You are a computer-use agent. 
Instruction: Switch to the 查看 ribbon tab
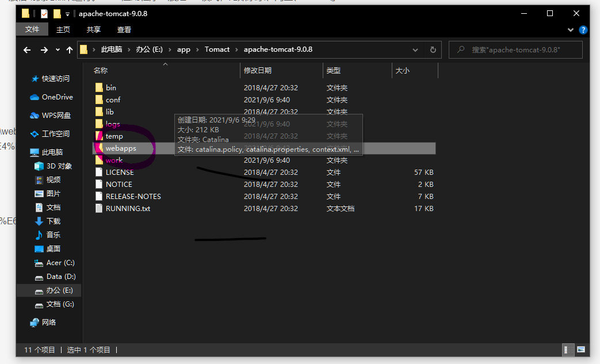click(x=124, y=29)
